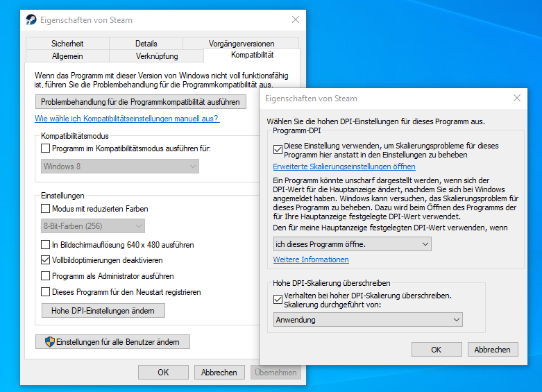This screenshot has height=392, width=542.
Task: Confirm the DPI dialog with OK
Action: tap(437, 350)
